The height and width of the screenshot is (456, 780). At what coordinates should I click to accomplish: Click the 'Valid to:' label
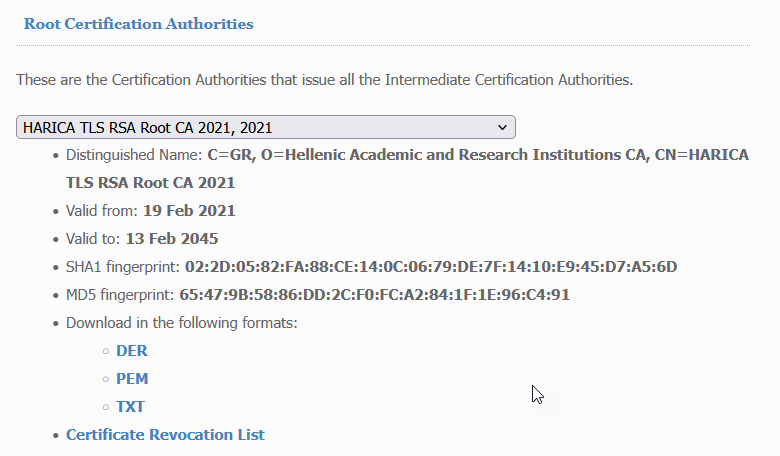click(93, 239)
